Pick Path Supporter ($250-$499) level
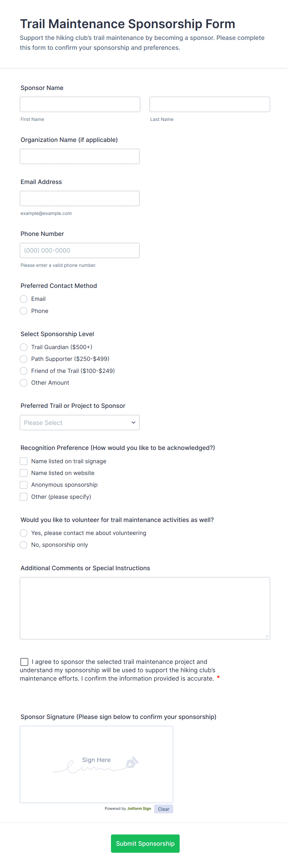This screenshot has width=287, height=868. click(23, 359)
